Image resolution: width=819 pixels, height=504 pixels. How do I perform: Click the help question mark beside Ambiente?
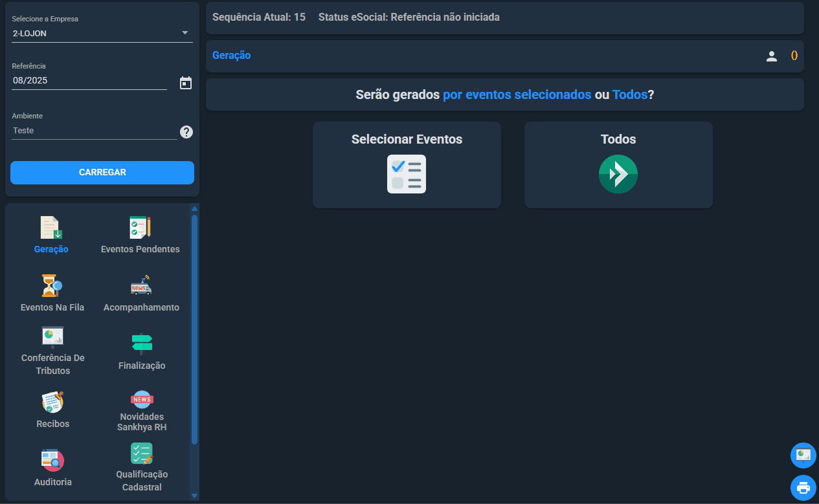186,132
